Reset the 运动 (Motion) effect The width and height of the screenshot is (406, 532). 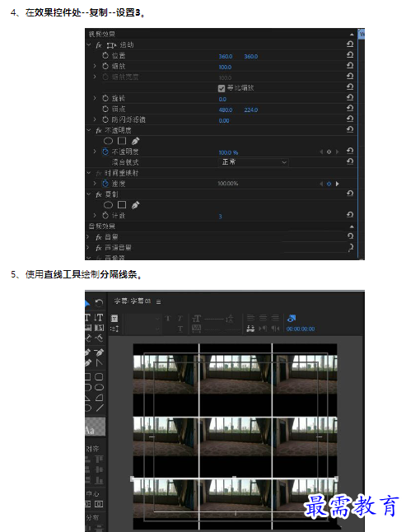pyautogui.click(x=350, y=44)
